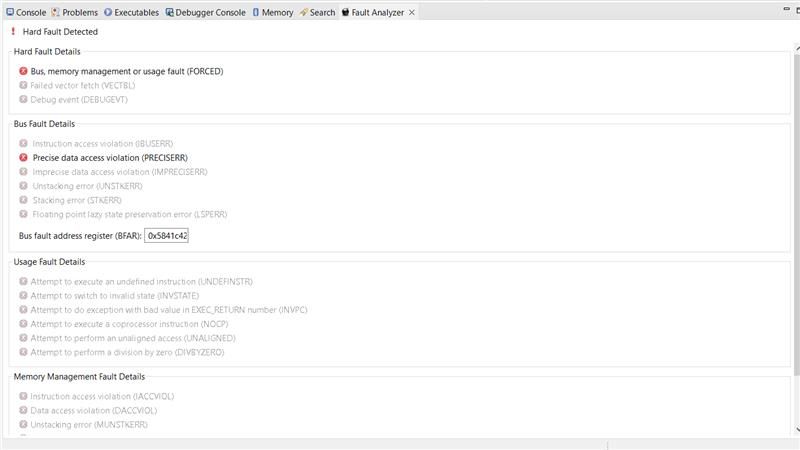Click 'Attempt to execute an undefined instruction' text
The width and height of the screenshot is (800, 450).
[x=113, y=282]
